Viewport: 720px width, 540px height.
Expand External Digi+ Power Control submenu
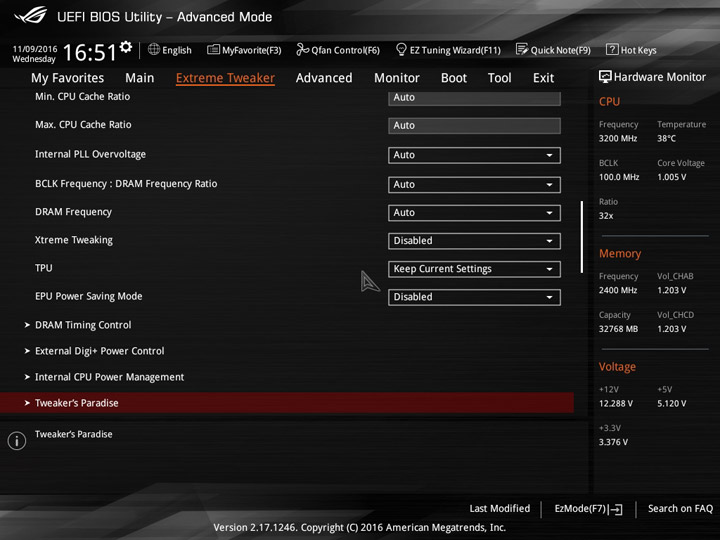point(99,351)
